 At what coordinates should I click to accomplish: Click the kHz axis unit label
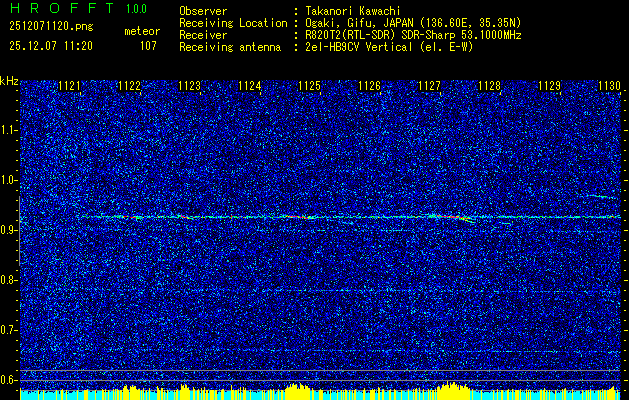pos(9,81)
